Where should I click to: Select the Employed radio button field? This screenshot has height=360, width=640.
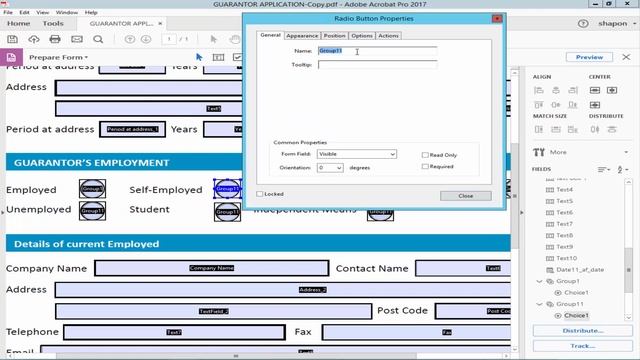pos(92,189)
